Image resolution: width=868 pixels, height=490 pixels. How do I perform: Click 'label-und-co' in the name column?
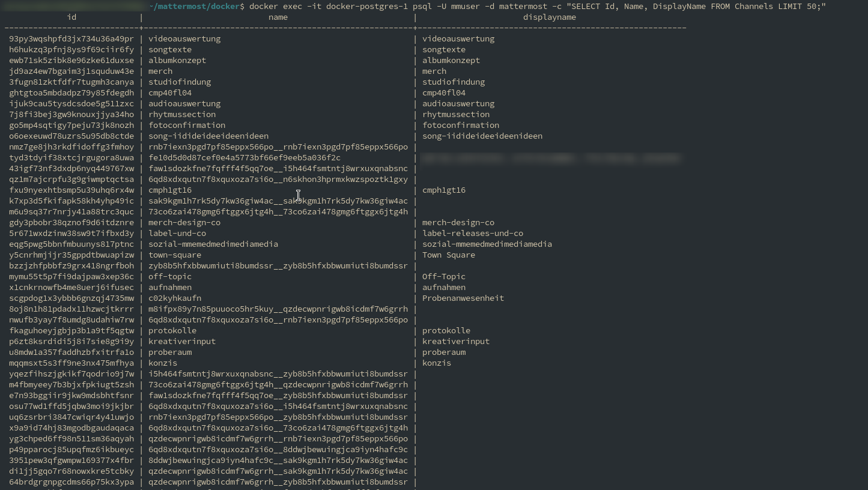(x=177, y=233)
